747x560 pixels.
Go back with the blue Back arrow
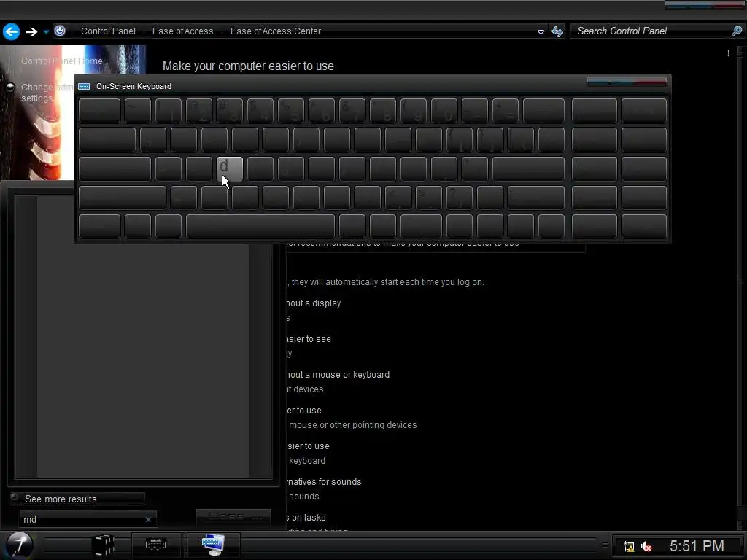12,32
